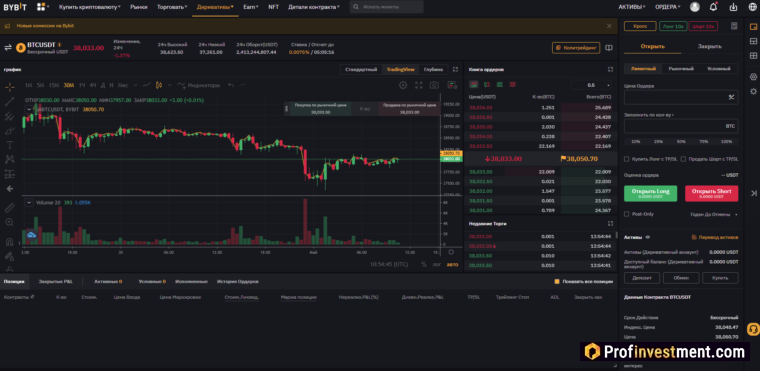Open user profile avatar
Screen dimensions: 760x371
tap(695, 7)
